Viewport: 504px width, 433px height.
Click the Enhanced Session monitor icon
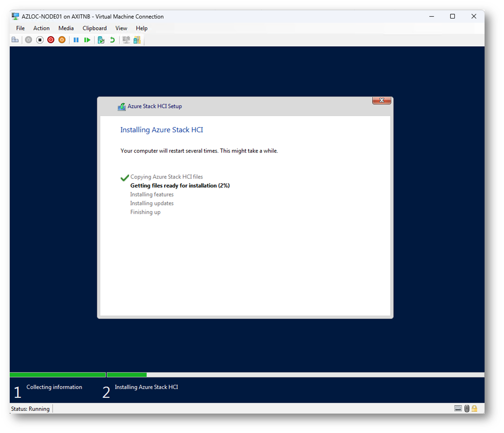pyautogui.click(x=126, y=40)
